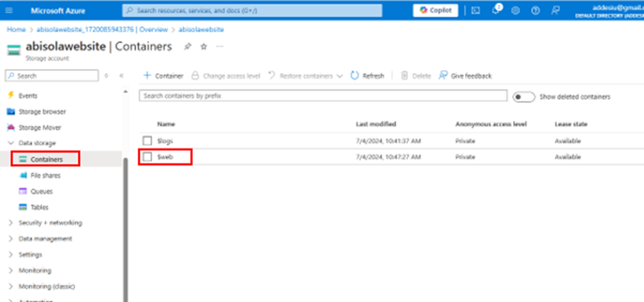644x302 pixels.
Task: Sort by Lease state column header
Action: 571,124
